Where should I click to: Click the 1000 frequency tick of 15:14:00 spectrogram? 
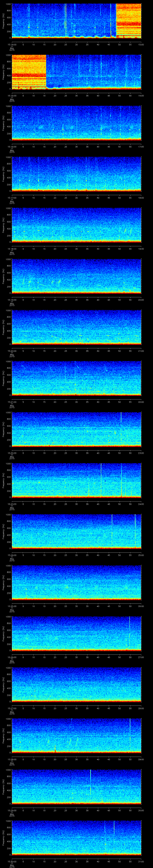[8, 4]
